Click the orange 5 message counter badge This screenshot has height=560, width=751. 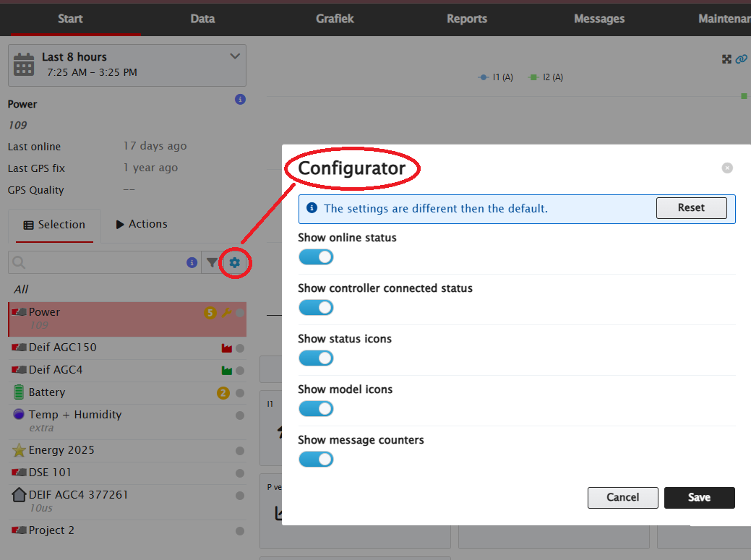pyautogui.click(x=210, y=313)
